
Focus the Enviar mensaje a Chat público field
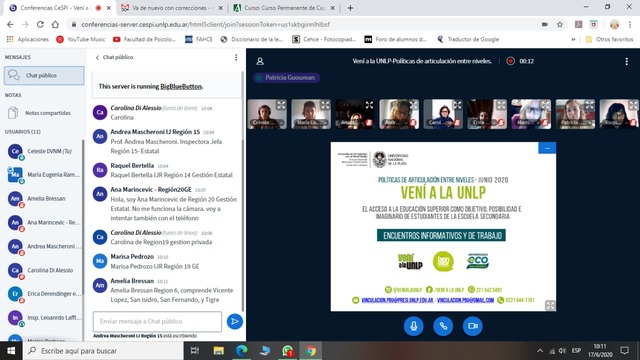coord(157,322)
